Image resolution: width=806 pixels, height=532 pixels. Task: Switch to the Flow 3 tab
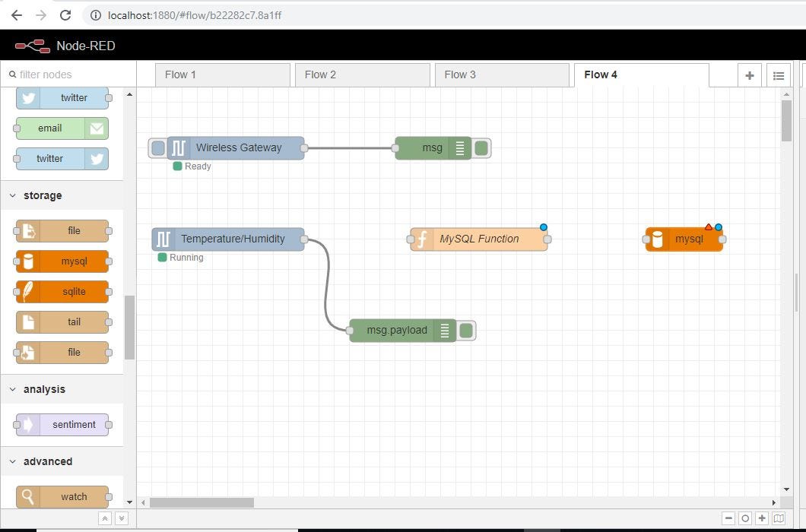[x=502, y=75]
